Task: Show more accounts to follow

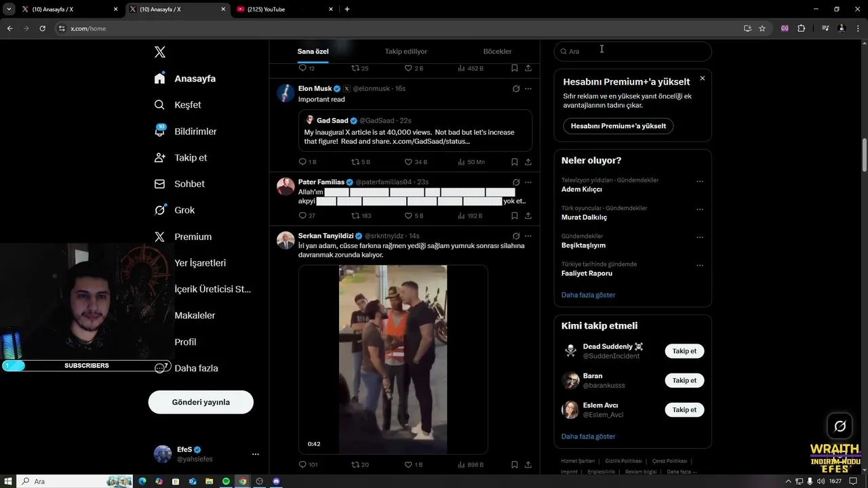Action: (x=588, y=436)
